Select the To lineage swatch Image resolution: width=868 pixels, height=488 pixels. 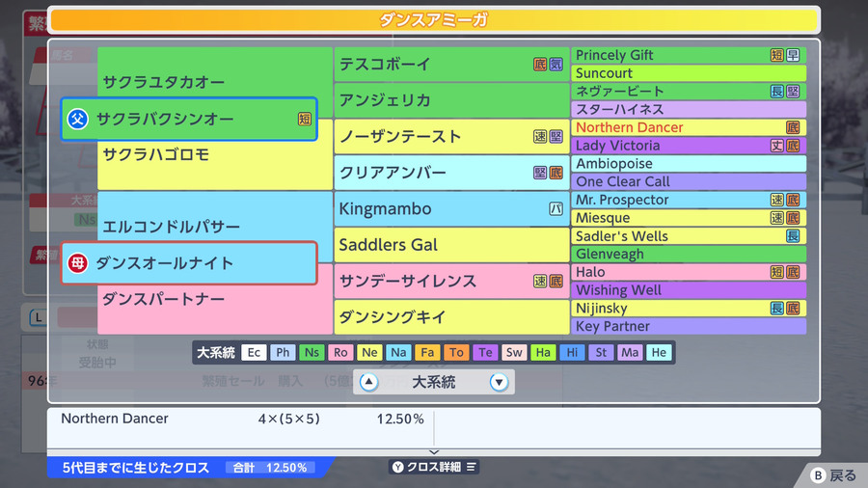point(456,352)
